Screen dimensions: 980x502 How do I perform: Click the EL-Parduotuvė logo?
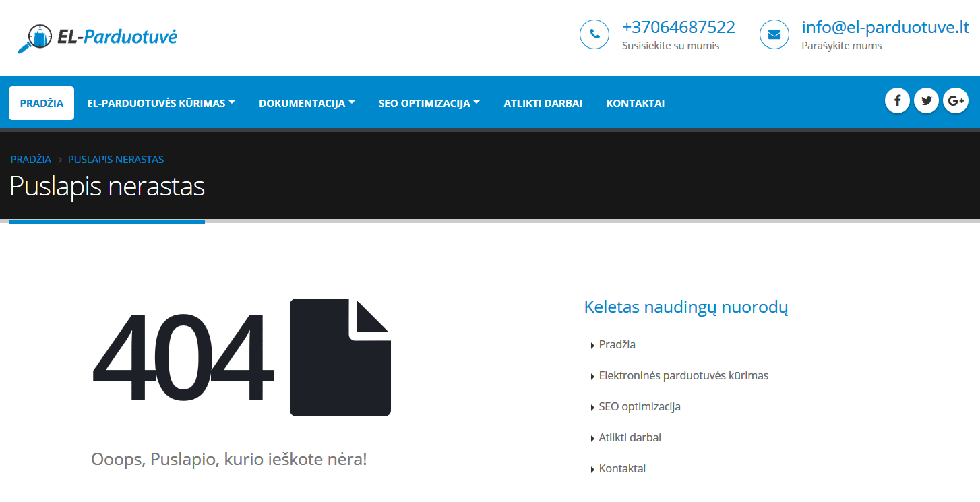click(x=98, y=38)
